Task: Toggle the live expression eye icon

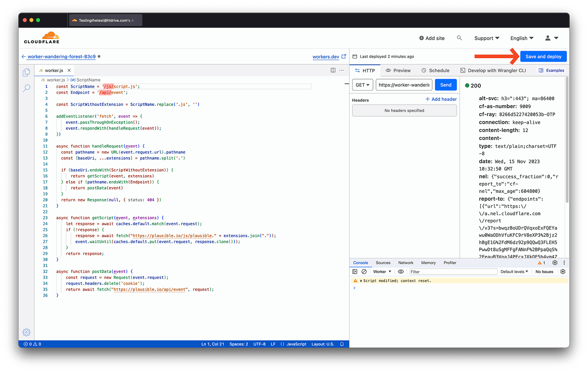Action: (x=401, y=272)
